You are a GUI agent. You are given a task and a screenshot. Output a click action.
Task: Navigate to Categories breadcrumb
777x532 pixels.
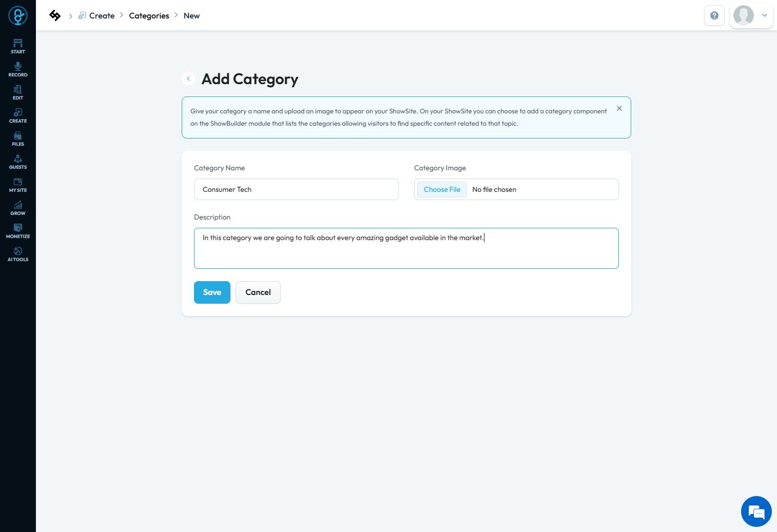149,15
